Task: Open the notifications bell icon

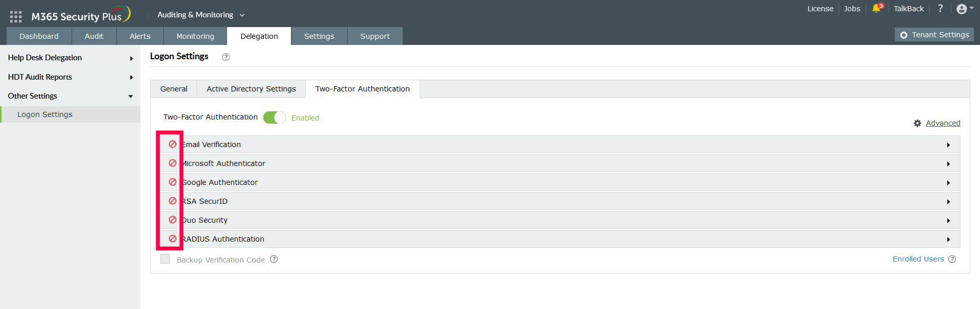Action: [877, 8]
